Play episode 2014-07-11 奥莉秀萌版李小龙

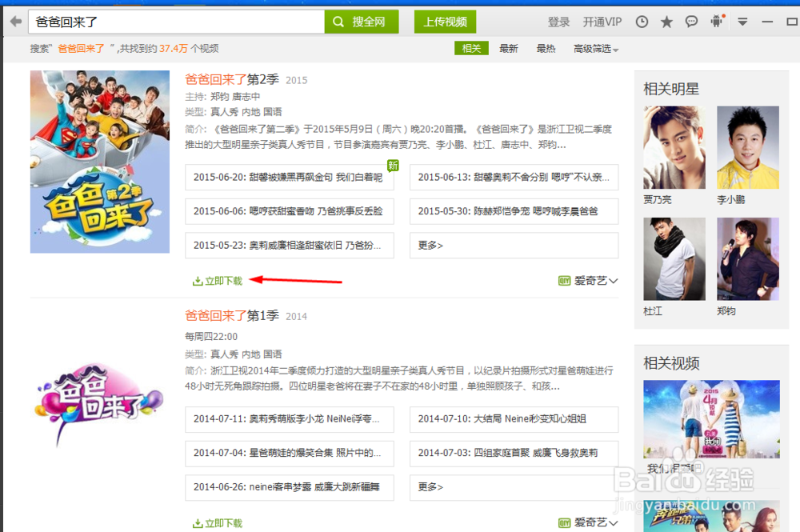point(290,418)
